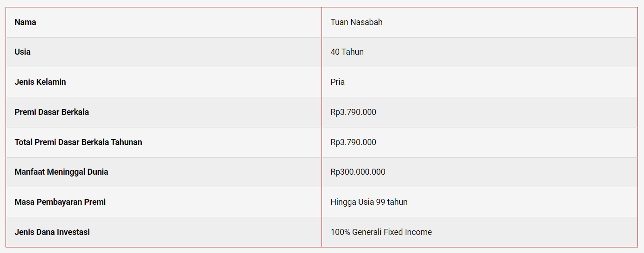Click the Jenis Dana Investasi label
The height and width of the screenshot is (253, 644).
pyautogui.click(x=52, y=232)
